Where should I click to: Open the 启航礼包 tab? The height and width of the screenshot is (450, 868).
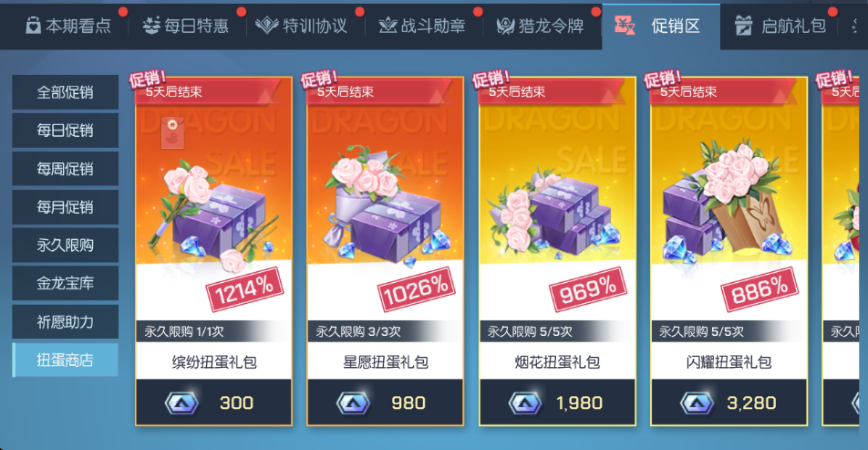pyautogui.click(x=780, y=26)
